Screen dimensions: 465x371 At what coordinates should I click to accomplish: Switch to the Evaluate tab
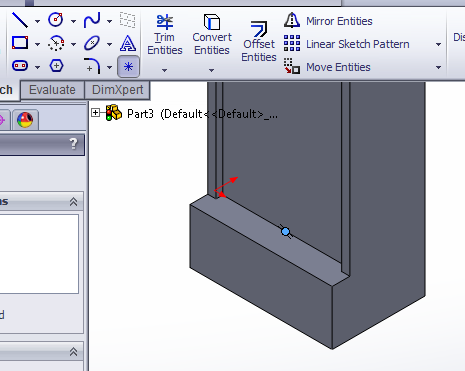tap(52, 90)
